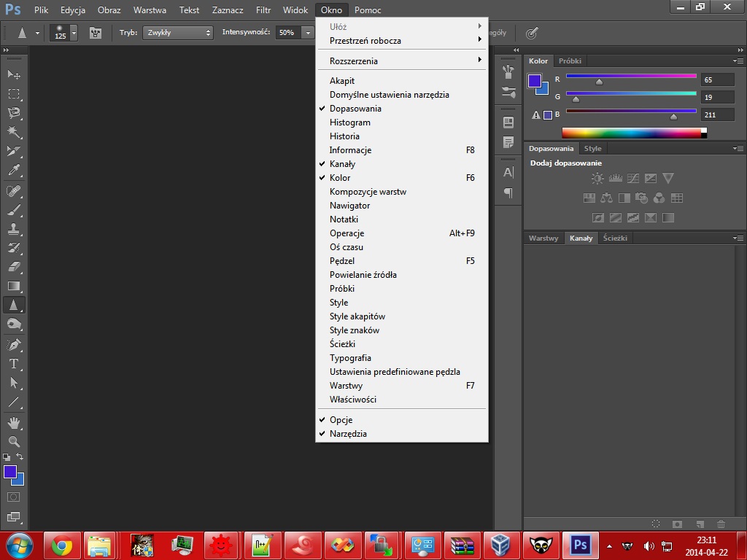
Task: Choose Właściwości from the Okno menu
Action: click(402, 400)
